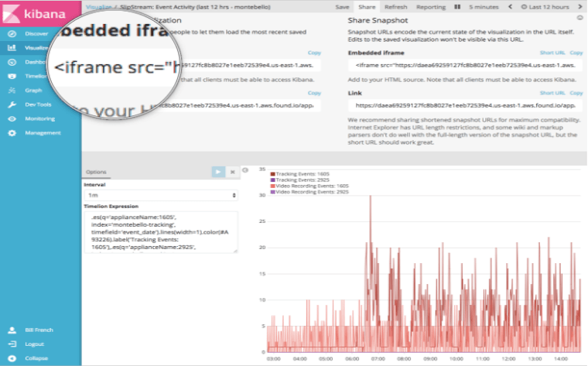The image size is (588, 366).
Task: Click Save in the top menu
Action: pos(342,7)
